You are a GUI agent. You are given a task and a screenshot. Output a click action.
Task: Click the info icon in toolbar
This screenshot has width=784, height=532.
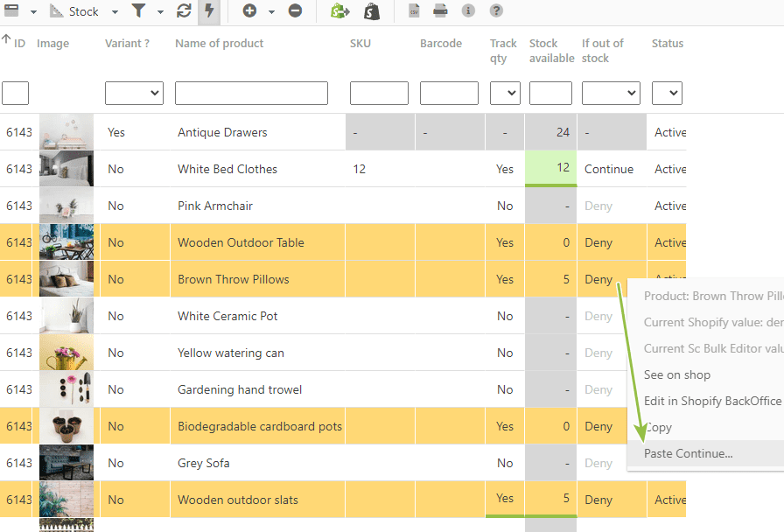(468, 10)
